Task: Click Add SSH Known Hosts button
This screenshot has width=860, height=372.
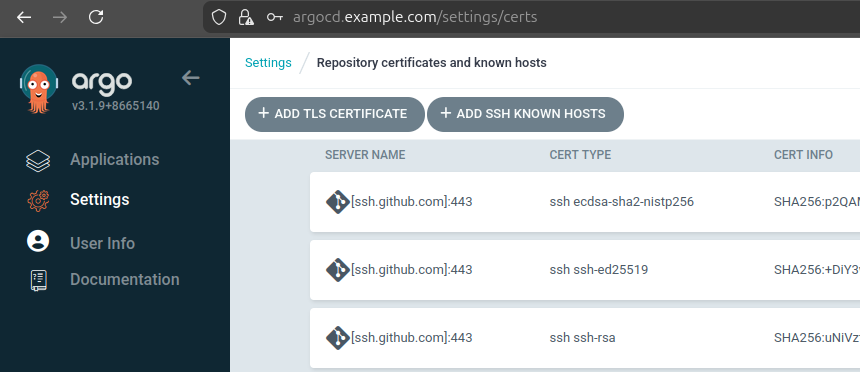Action: [525, 114]
